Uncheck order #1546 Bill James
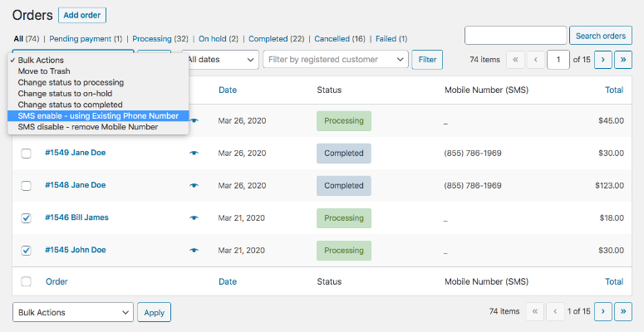 pos(27,218)
